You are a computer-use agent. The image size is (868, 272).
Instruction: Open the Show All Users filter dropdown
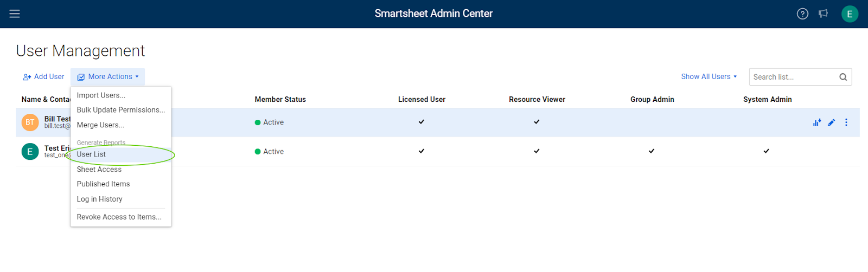(709, 77)
